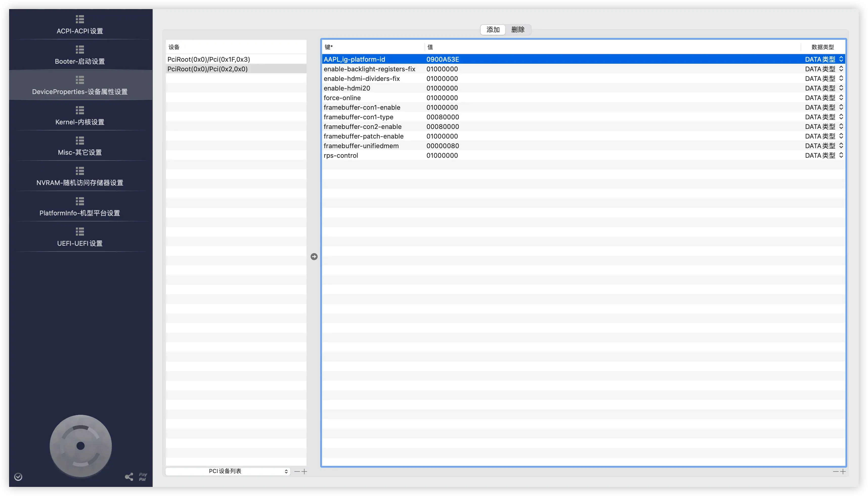Open NVRAM settings section

[x=80, y=176]
